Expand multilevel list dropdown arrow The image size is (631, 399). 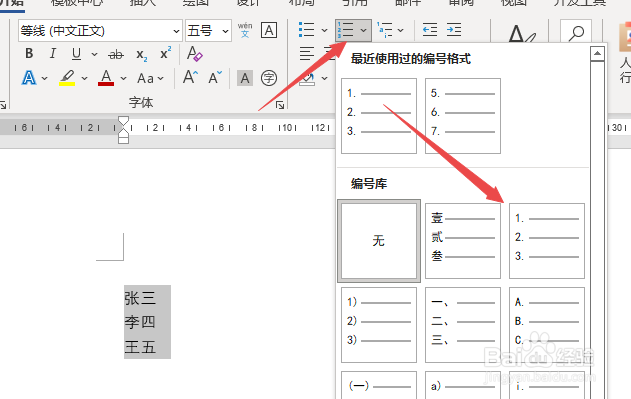coord(400,31)
